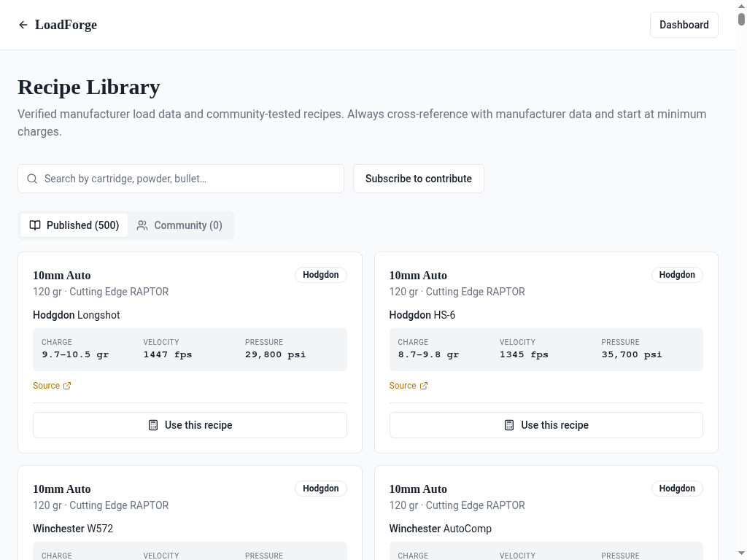Switch to Community (0) tab
Image resolution: width=747 pixels, height=560 pixels.
pos(179,225)
